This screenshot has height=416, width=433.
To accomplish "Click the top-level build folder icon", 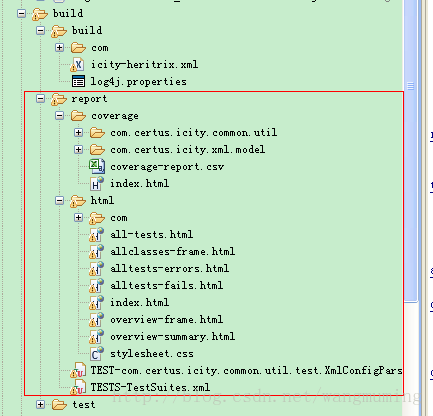I will (x=40, y=14).
